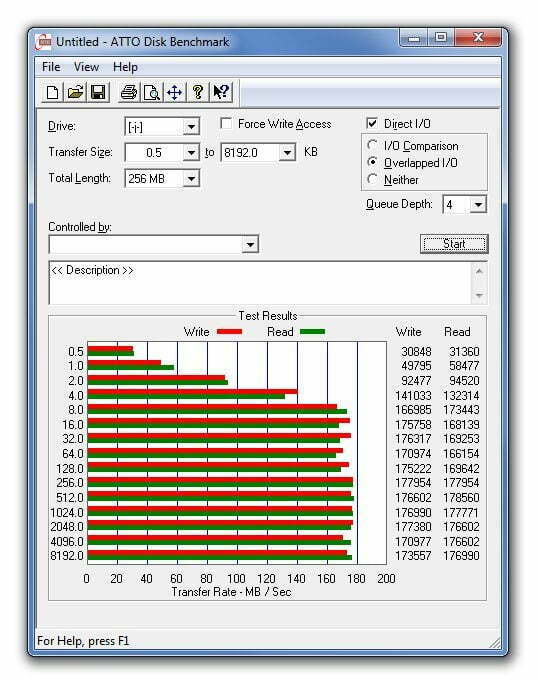Image resolution: width=538 pixels, height=682 pixels.
Task: Maximize the ATTO Disk Benchmark window
Action: tap(441, 38)
